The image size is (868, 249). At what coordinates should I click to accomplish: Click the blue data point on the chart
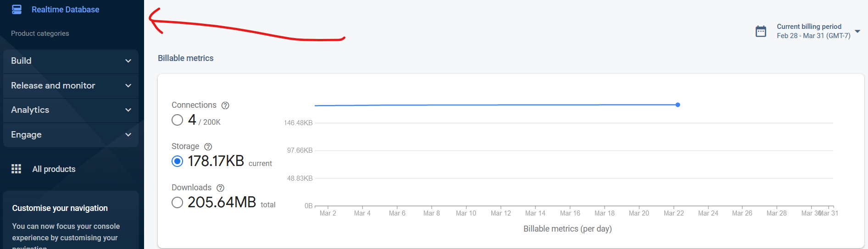click(678, 105)
